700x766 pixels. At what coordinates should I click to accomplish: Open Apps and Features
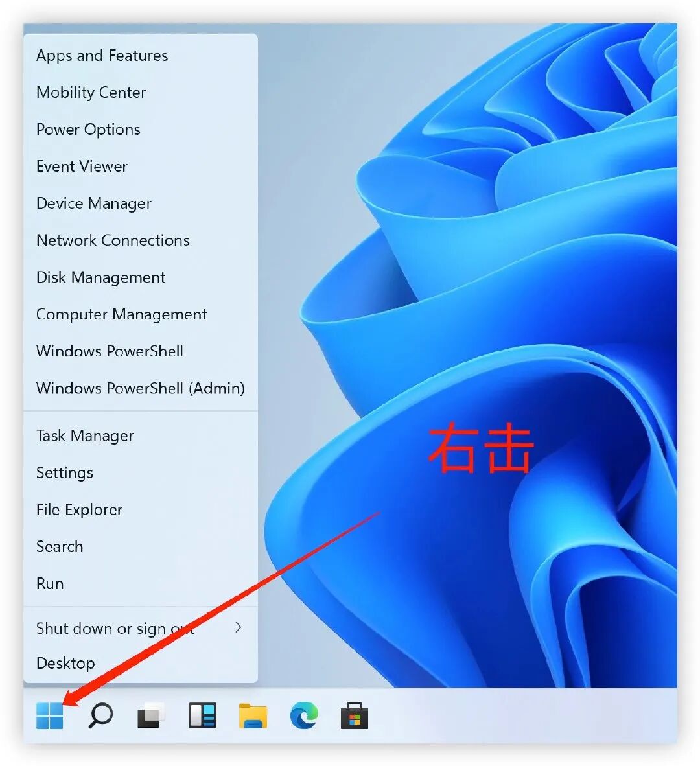(x=102, y=55)
